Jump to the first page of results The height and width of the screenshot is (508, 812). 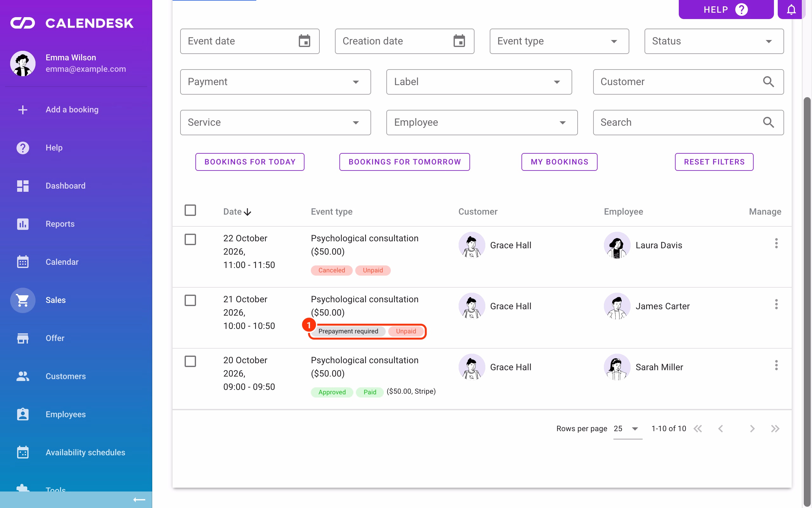[698, 429]
